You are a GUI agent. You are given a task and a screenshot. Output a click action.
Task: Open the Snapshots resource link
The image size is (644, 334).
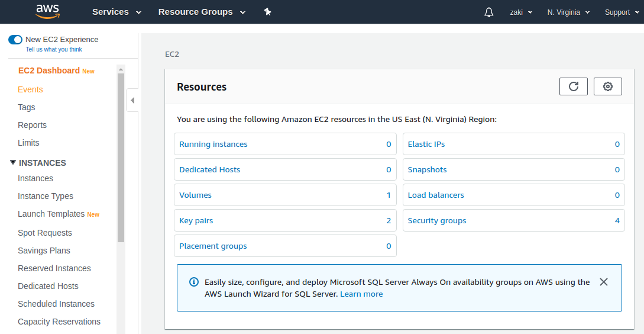click(x=427, y=170)
